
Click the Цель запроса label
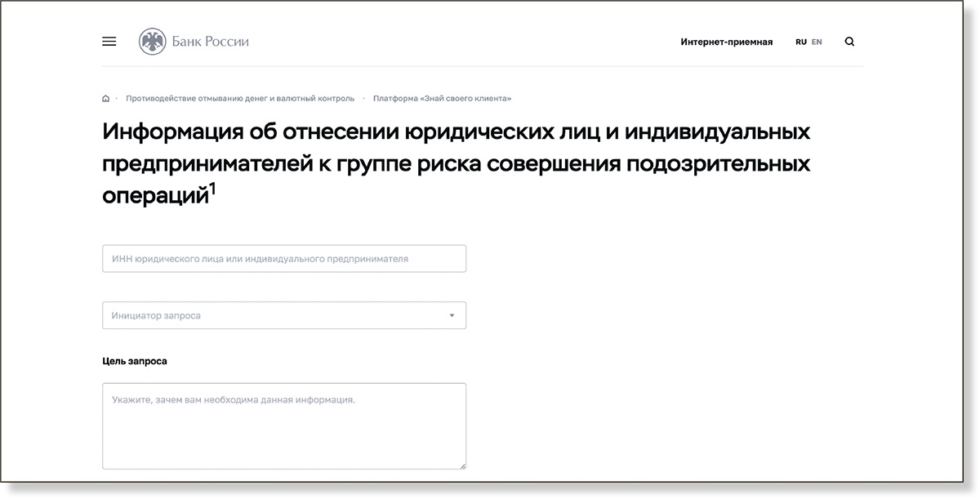pos(135,361)
